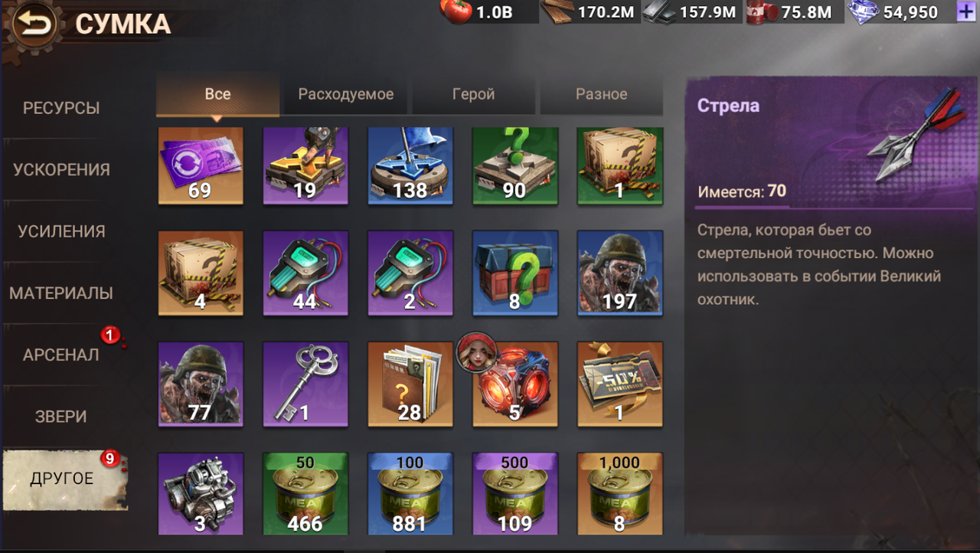Open the УСКОРЕНИЯ category
980x553 pixels.
[61, 170]
